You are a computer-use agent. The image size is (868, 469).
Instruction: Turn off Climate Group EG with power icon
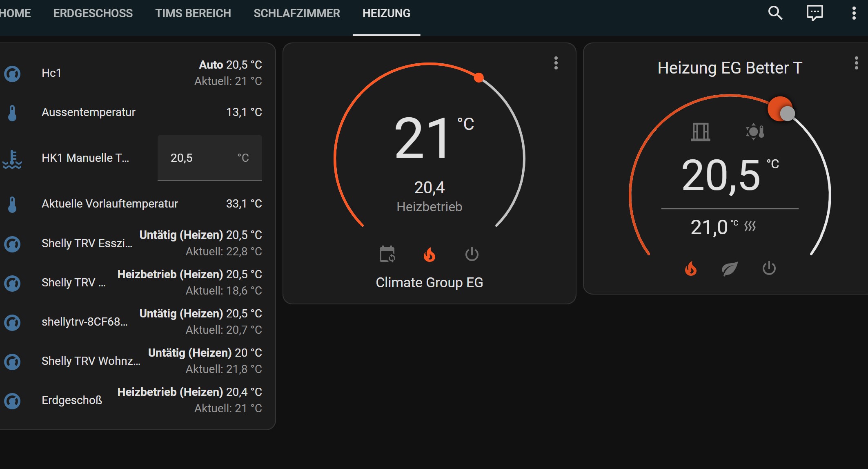[472, 254]
